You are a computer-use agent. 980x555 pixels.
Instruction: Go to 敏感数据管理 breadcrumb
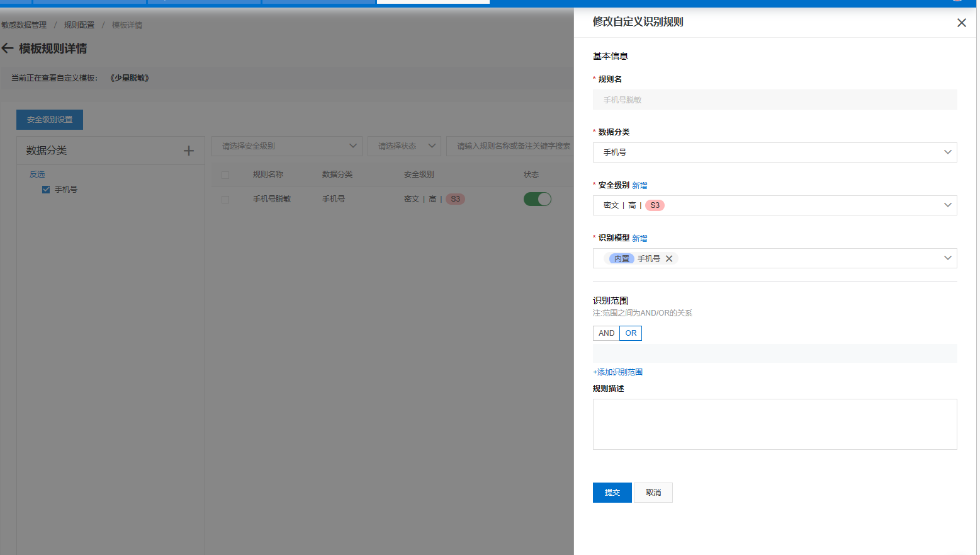coord(24,25)
